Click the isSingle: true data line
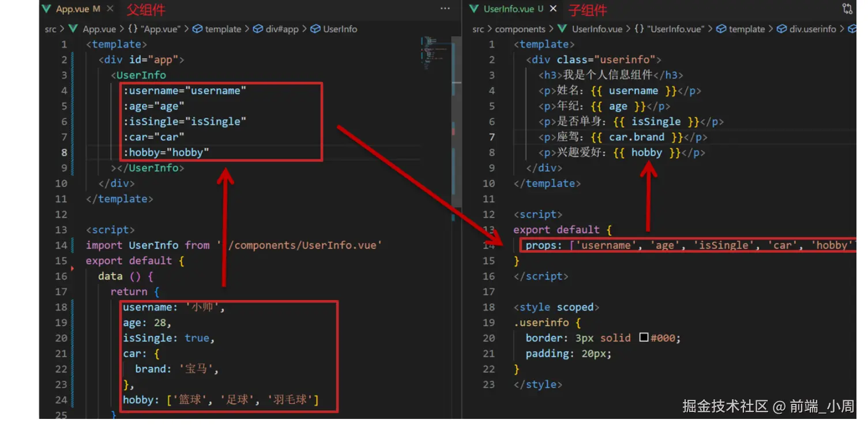 point(169,338)
